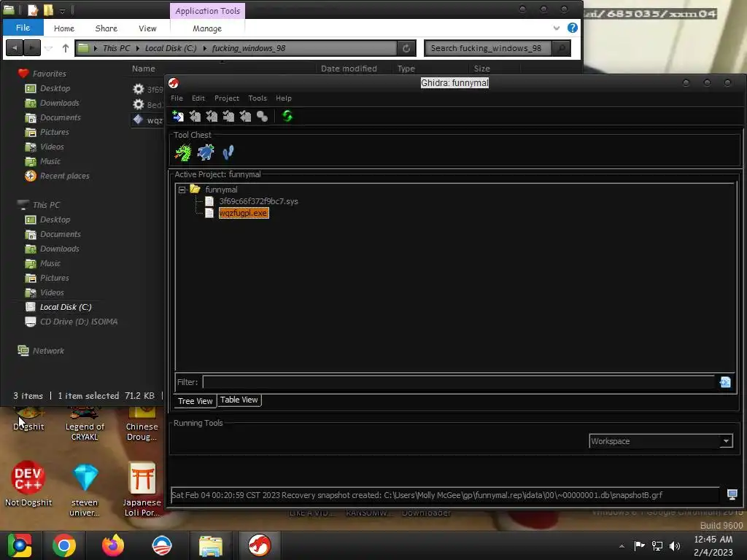Collapse the funnymal project folder
This screenshot has height=560, width=747.
click(x=182, y=190)
